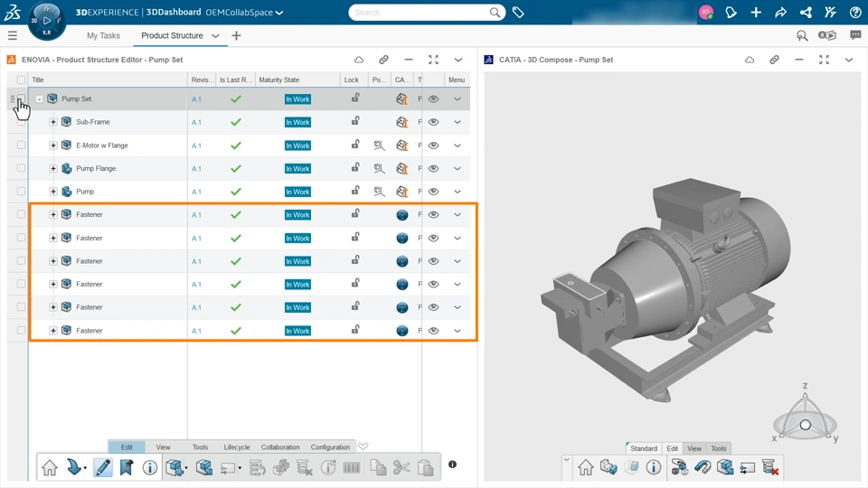Click the tag (6WTags) icon next to search
This screenshot has width=868, height=488.
pos(518,12)
